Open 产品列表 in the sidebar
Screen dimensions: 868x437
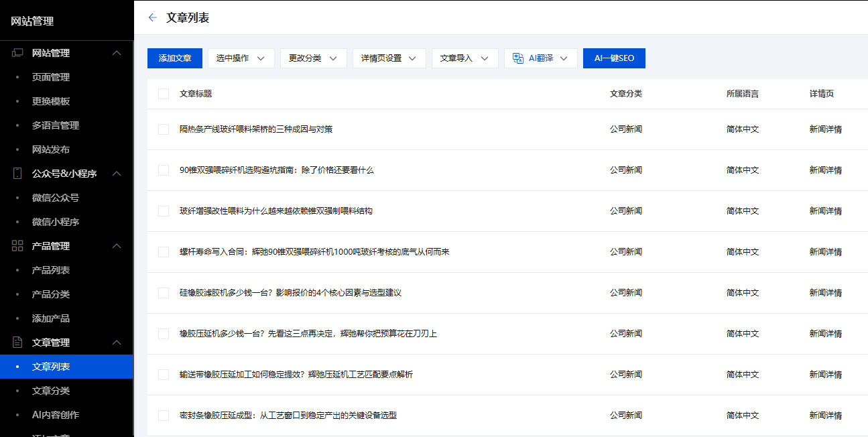tap(51, 270)
